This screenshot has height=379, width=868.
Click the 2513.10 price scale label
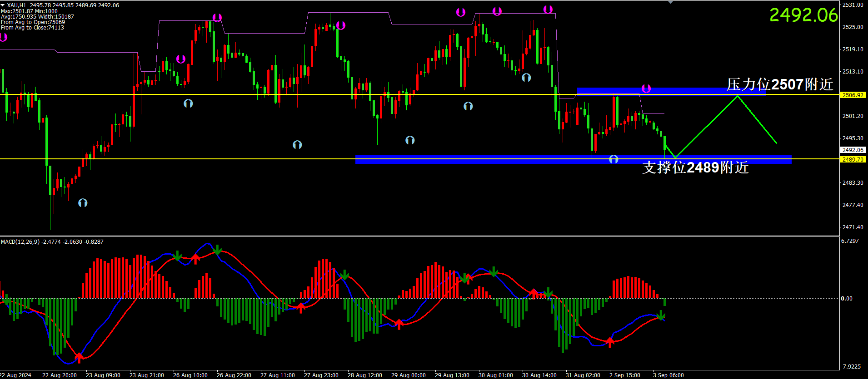coord(853,71)
